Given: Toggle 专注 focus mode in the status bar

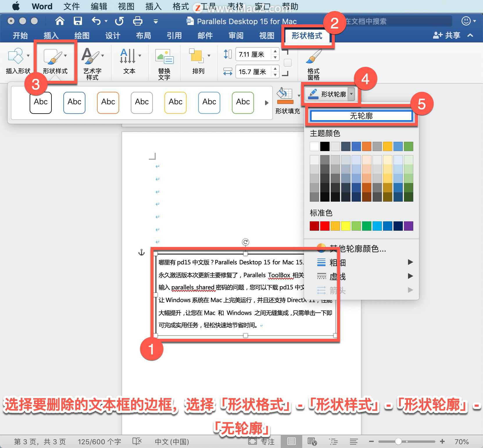Looking at the screenshot, I should 261,442.
